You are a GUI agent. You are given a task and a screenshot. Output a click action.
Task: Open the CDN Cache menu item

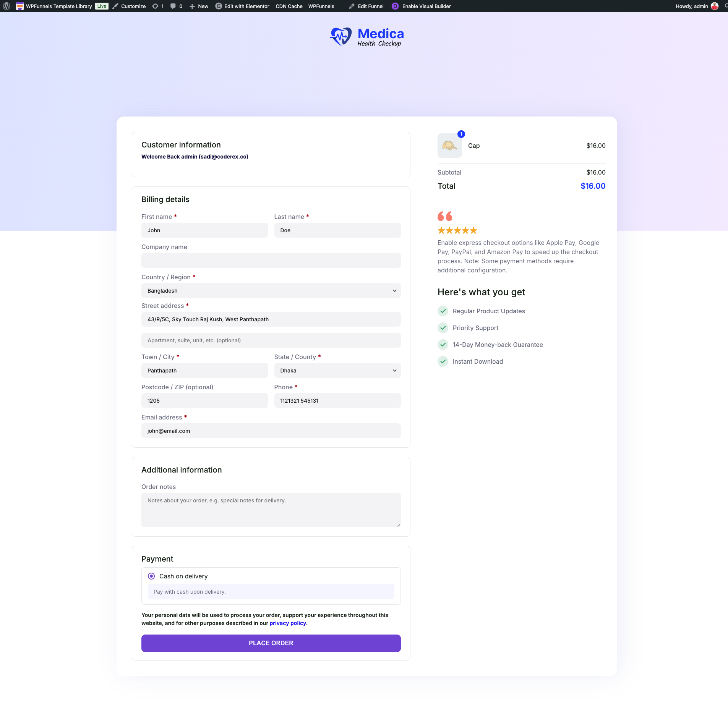tap(289, 6)
